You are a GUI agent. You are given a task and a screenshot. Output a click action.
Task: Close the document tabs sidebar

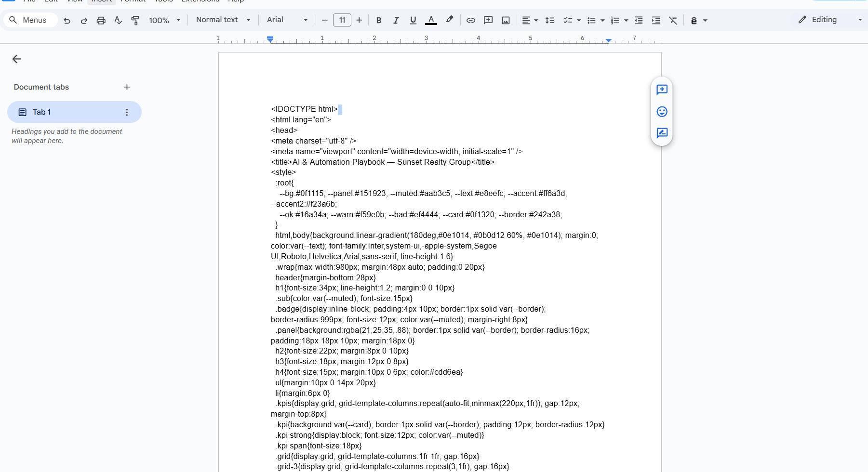coord(16,59)
